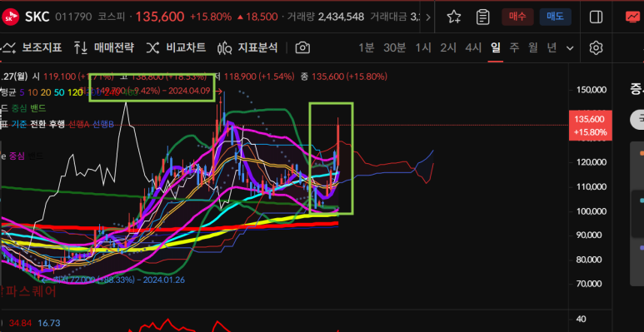Image resolution: width=644 pixels, height=332 pixels.
Task: Open chart settings gear icon
Action: 596,48
